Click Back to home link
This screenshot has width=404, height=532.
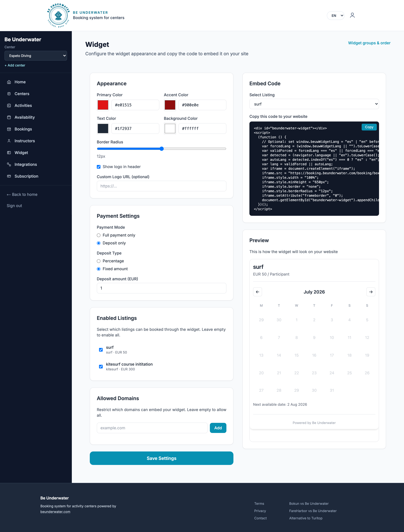pyautogui.click(x=22, y=195)
